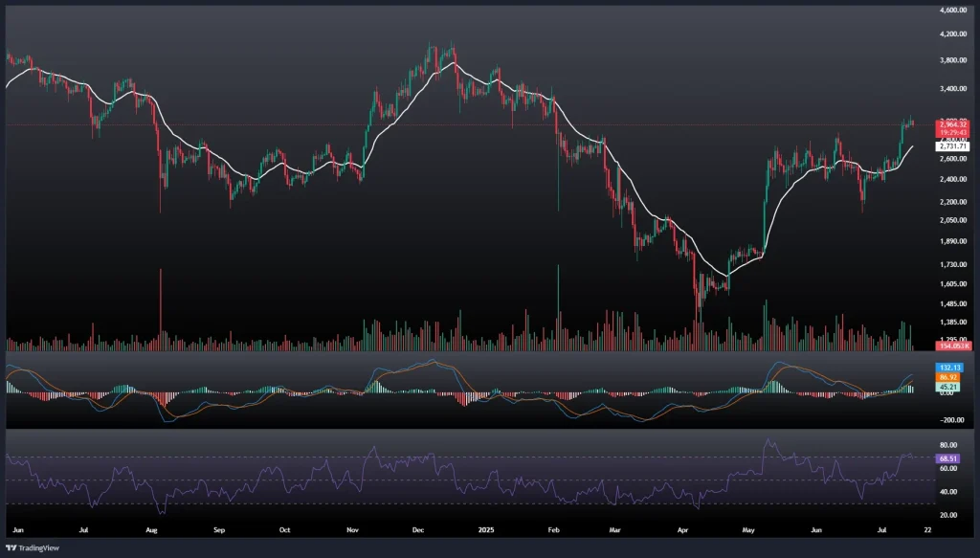The height and width of the screenshot is (558, 980).
Task: Click the Aug label on time axis
Action: pyautogui.click(x=151, y=528)
